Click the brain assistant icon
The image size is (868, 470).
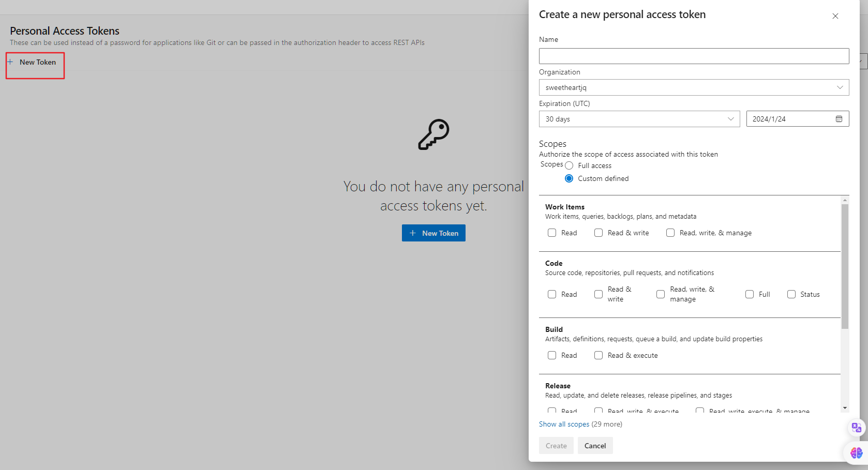click(x=856, y=453)
